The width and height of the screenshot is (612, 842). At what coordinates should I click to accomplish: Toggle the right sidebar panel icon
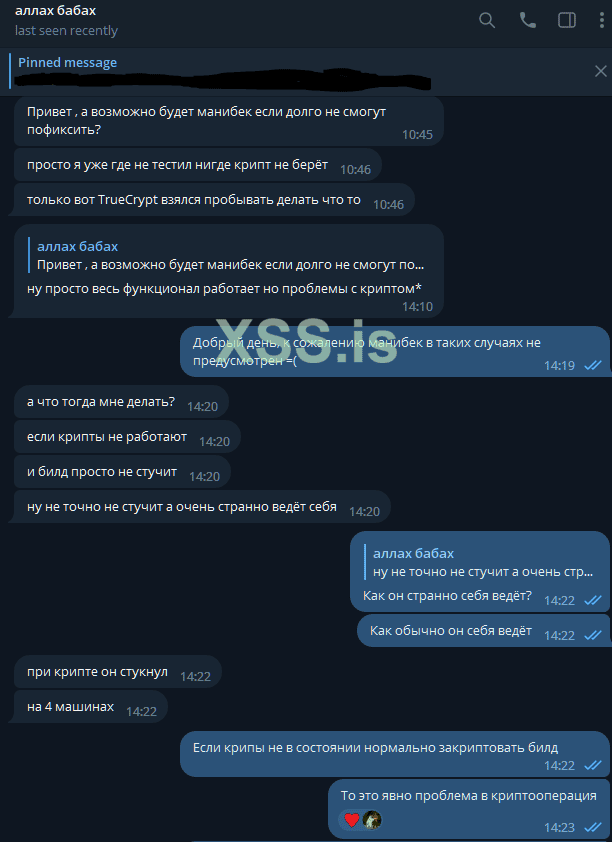(567, 20)
